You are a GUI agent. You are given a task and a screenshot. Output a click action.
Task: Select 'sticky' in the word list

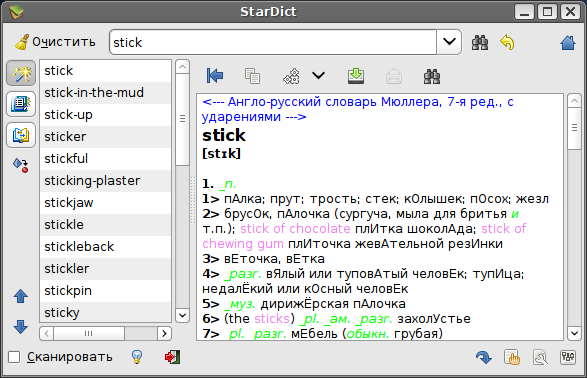[x=106, y=312]
